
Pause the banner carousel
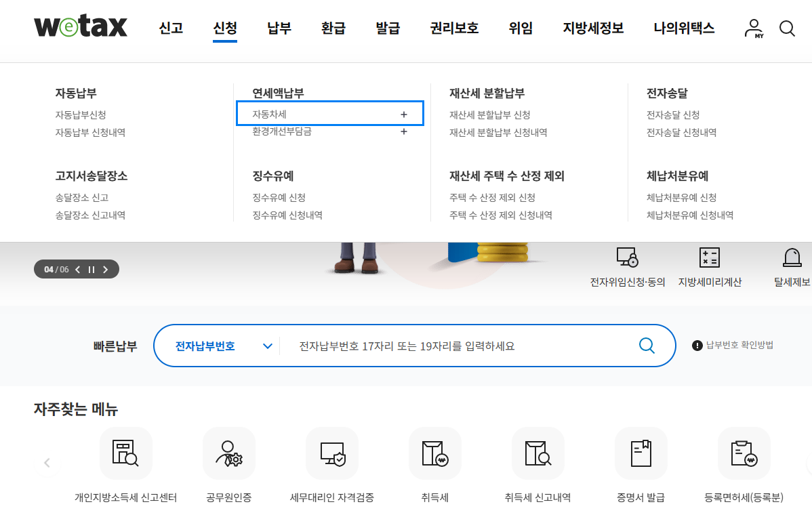(x=92, y=269)
